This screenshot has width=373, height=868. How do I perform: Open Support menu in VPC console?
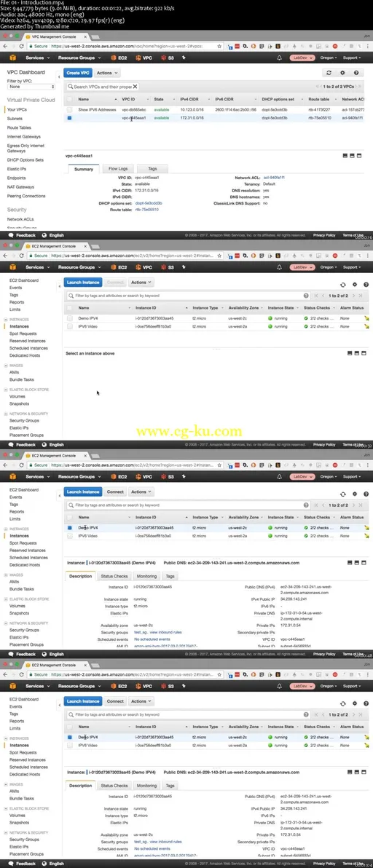tap(351, 58)
